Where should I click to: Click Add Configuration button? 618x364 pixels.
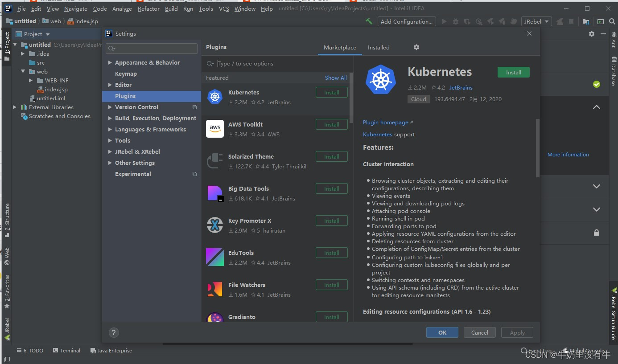(x=407, y=21)
